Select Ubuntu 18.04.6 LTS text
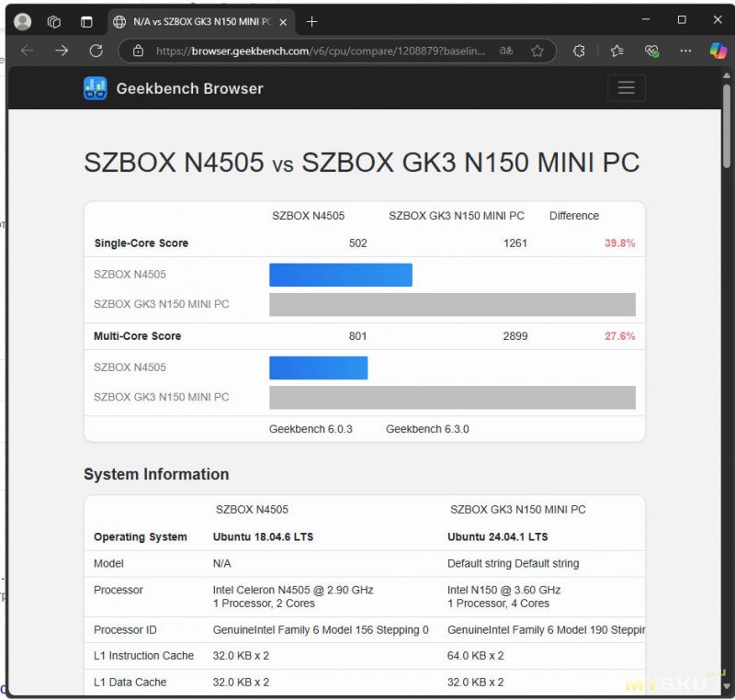This screenshot has width=735, height=700. pyautogui.click(x=263, y=537)
